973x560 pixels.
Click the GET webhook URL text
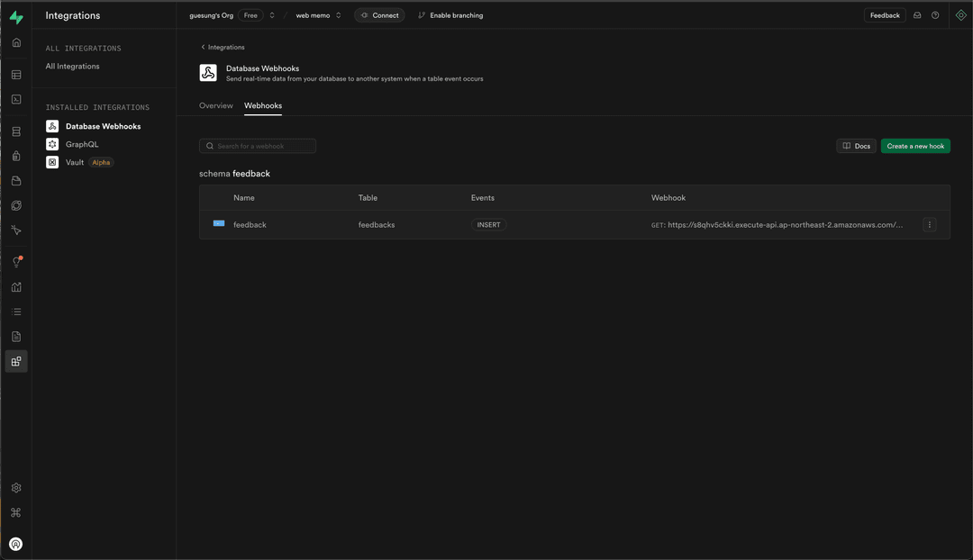pos(777,225)
